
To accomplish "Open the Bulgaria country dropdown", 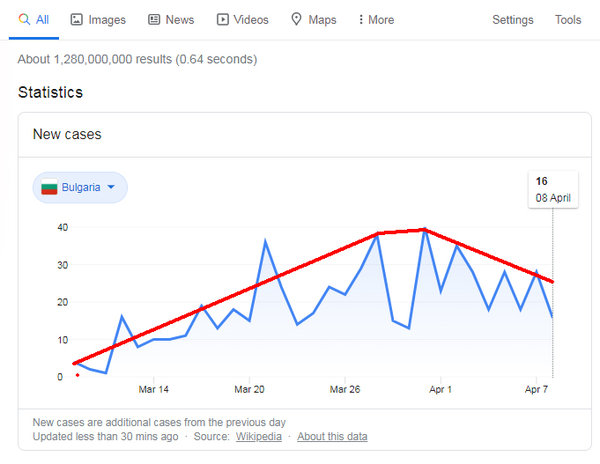I will [x=80, y=187].
